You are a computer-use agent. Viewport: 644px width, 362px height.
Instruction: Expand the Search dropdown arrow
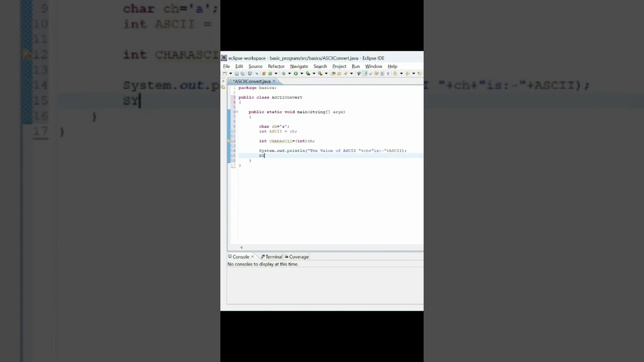(351, 73)
